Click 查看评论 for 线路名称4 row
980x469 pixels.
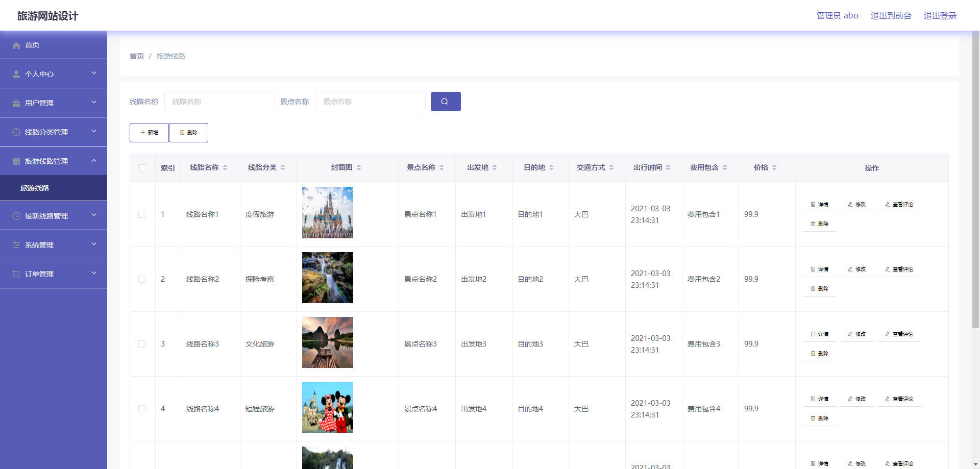pyautogui.click(x=899, y=399)
